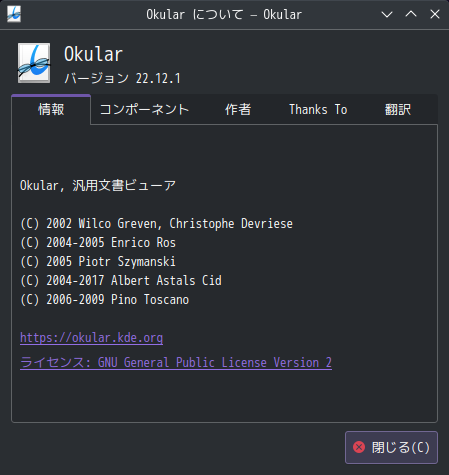Select the 情報 tab
449x475 pixels.
(x=51, y=109)
